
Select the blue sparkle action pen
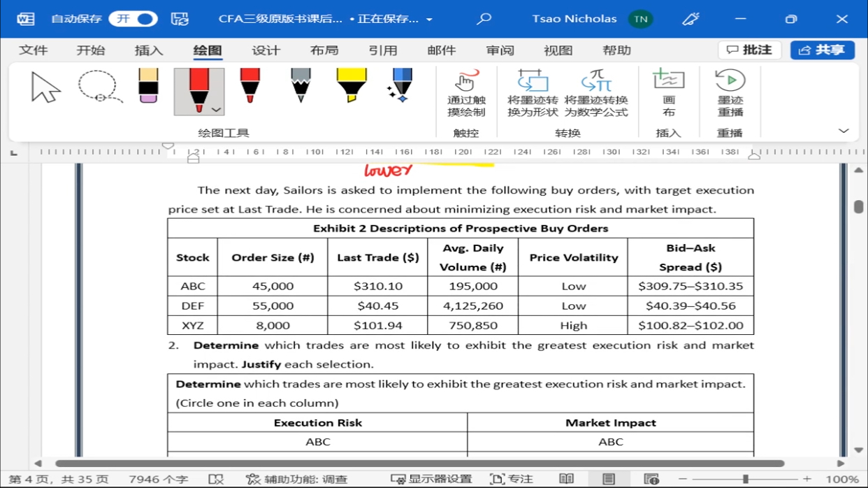point(400,87)
